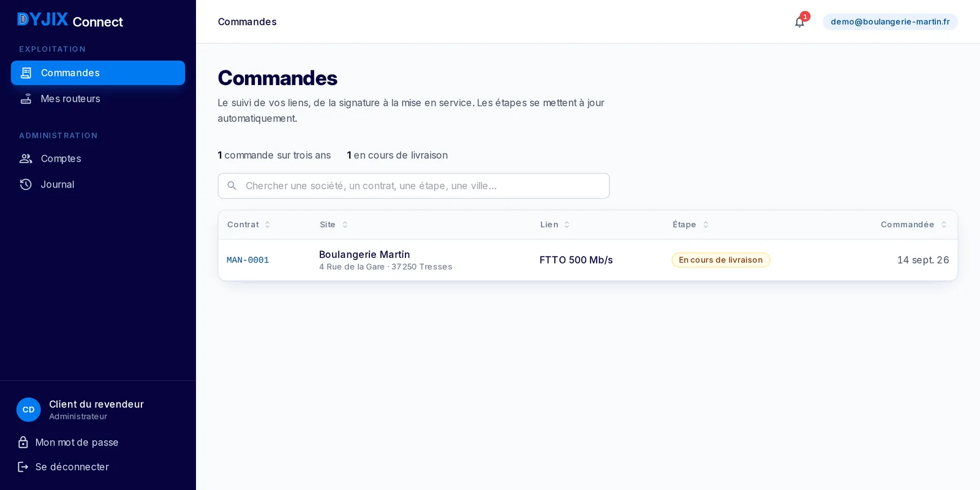The image size is (980, 490).
Task: Click the search magnifier icon
Action: click(x=232, y=186)
